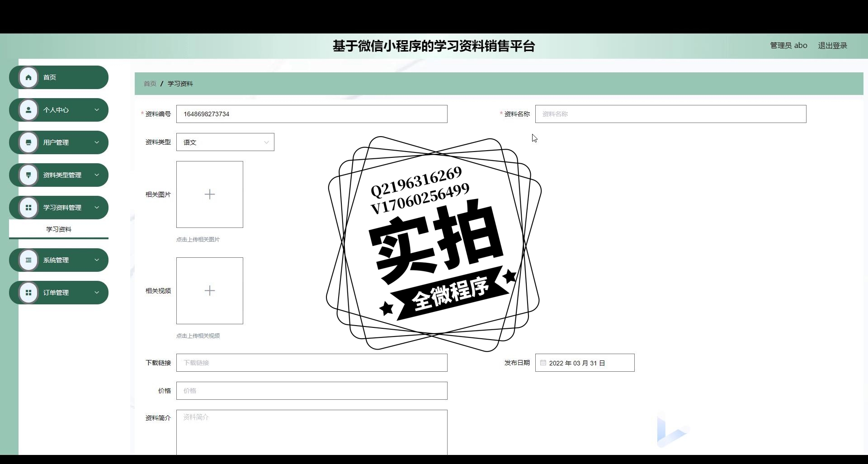This screenshot has width=868, height=464.
Task: Expand the 资料类型管理 chevron
Action: (96, 175)
